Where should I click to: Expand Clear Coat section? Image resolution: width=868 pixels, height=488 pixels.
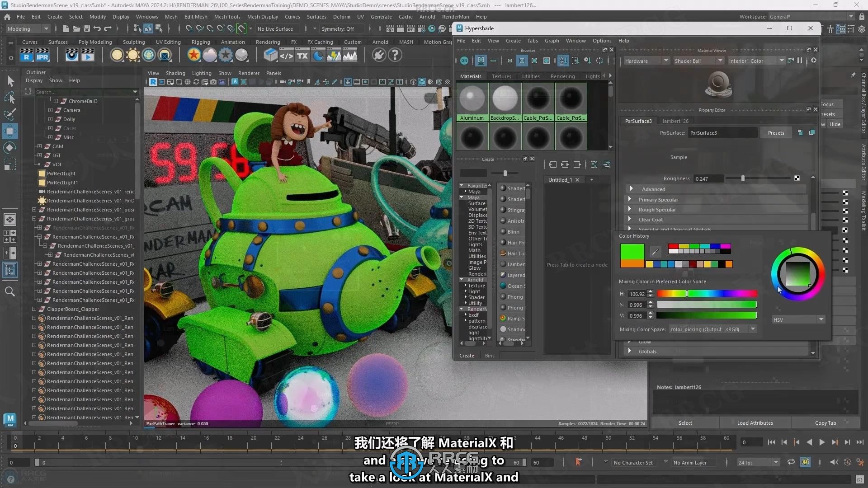[630, 219]
